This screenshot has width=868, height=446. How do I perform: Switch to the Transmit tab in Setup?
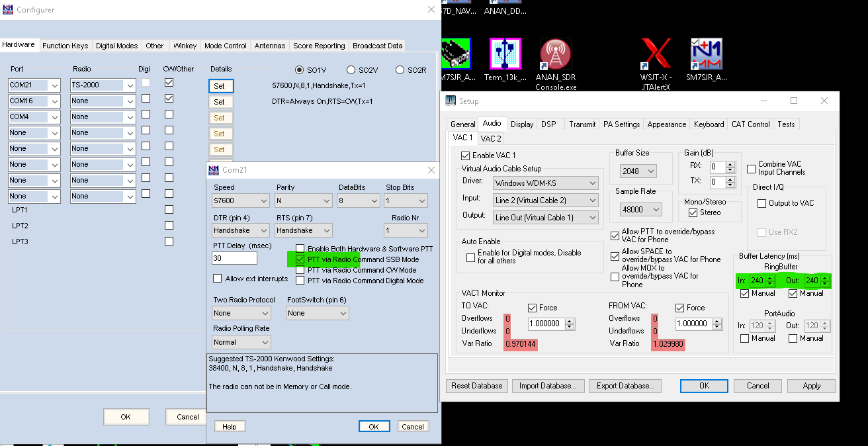point(582,124)
